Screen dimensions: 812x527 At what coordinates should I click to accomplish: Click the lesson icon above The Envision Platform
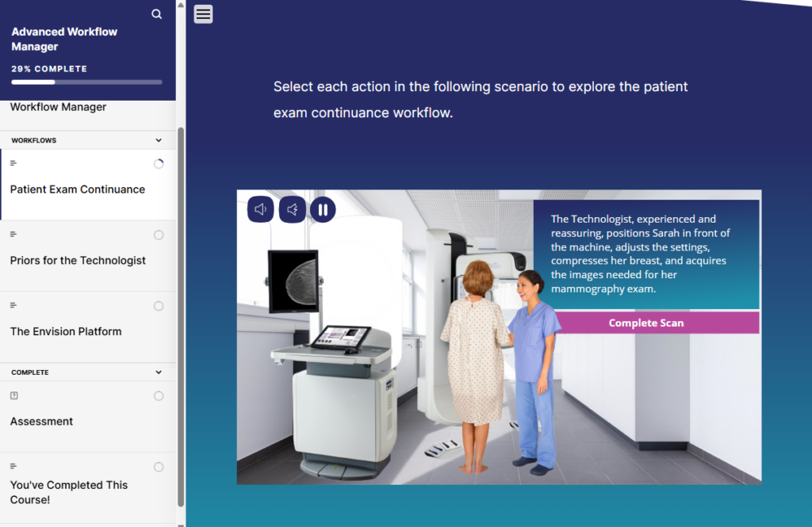coord(13,305)
